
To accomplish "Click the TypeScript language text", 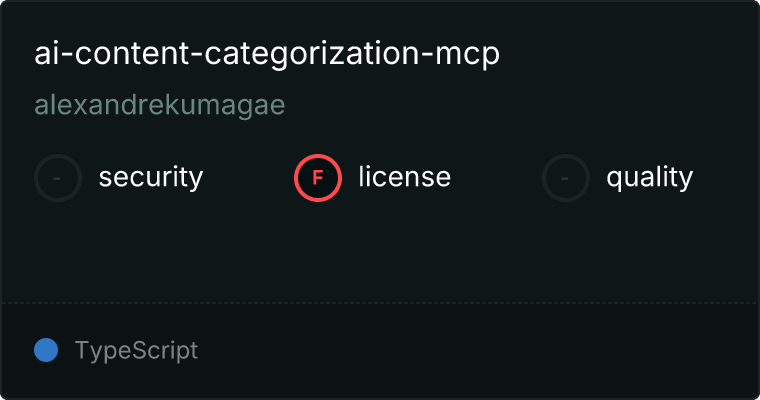I will click(136, 351).
